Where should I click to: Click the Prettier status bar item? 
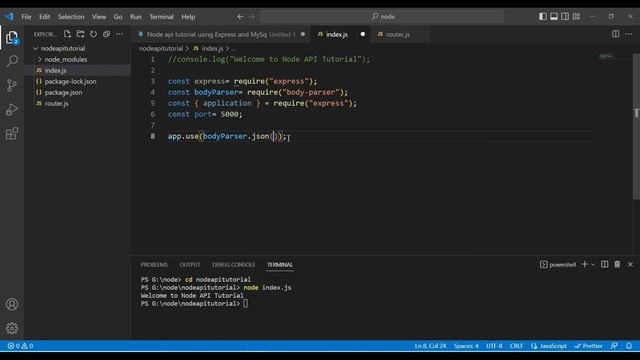click(588, 346)
